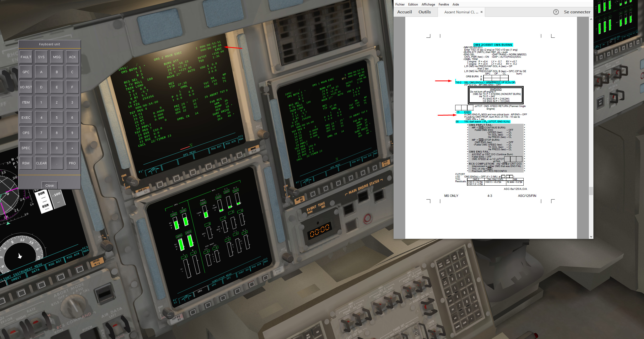Click DPS MENU label on left OMS MNVR display
The width and height of the screenshot is (644, 339).
189,153
